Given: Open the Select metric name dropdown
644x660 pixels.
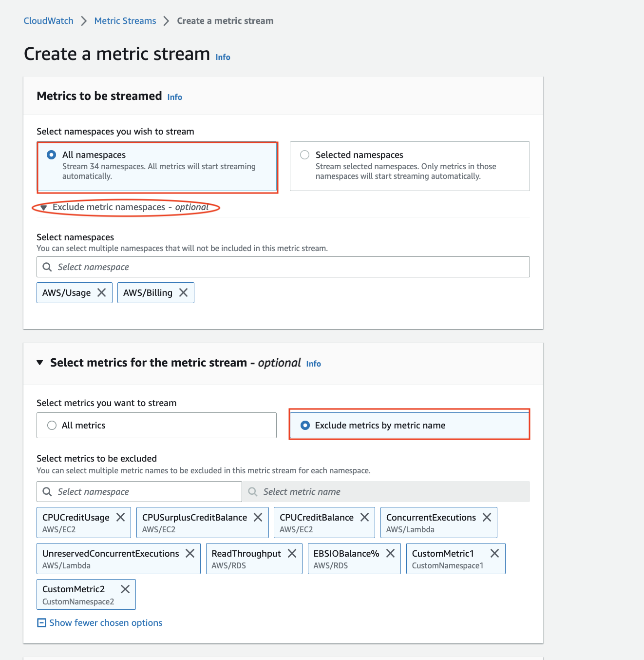Looking at the screenshot, I should 385,491.
